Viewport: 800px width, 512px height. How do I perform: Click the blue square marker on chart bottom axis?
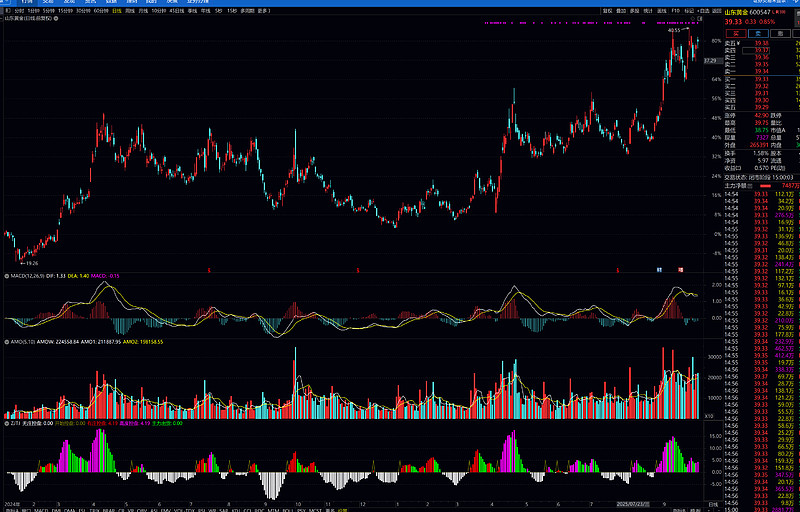pyautogui.click(x=659, y=270)
